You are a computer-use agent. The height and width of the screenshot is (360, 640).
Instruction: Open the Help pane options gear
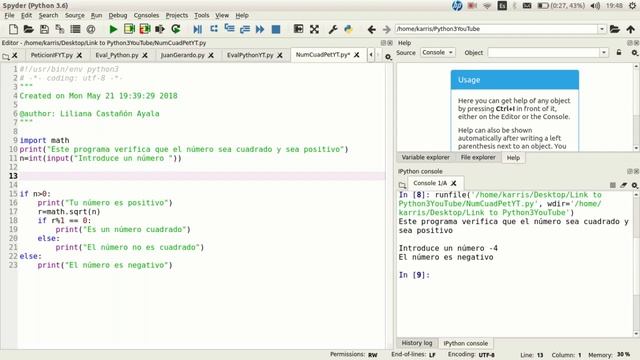pyautogui.click(x=634, y=53)
